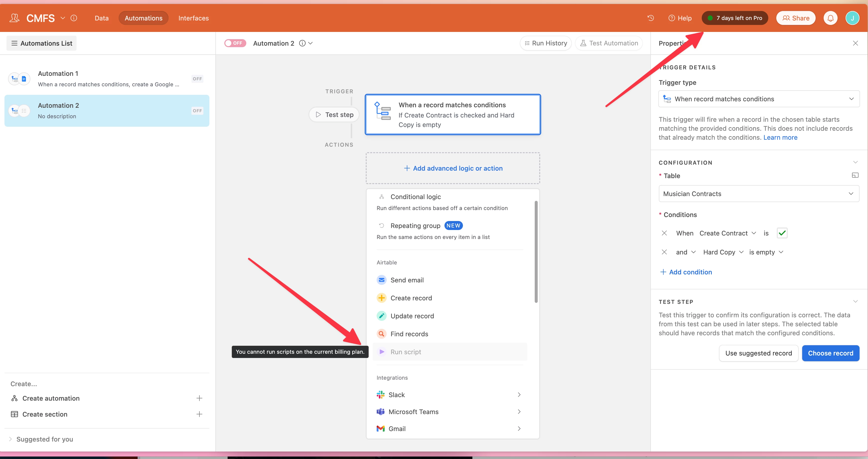868x459 pixels.
Task: Click the expand table icon beside Table
Action: pyautogui.click(x=855, y=175)
